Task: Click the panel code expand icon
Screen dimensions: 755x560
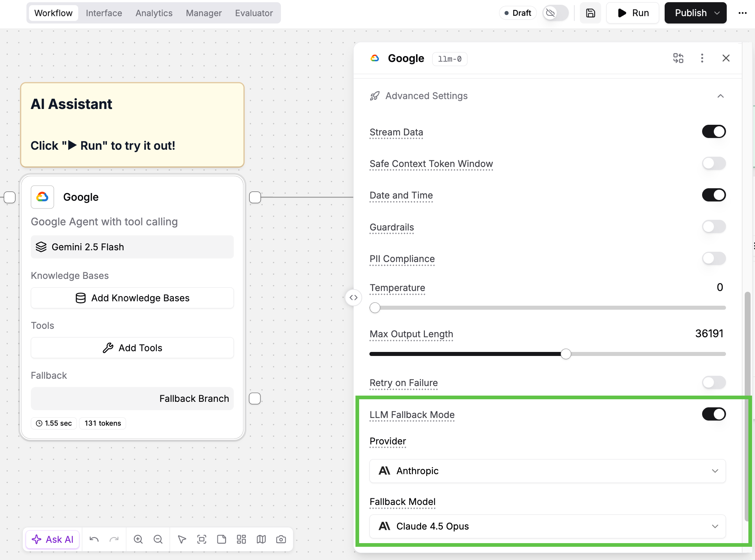Action: [353, 297]
